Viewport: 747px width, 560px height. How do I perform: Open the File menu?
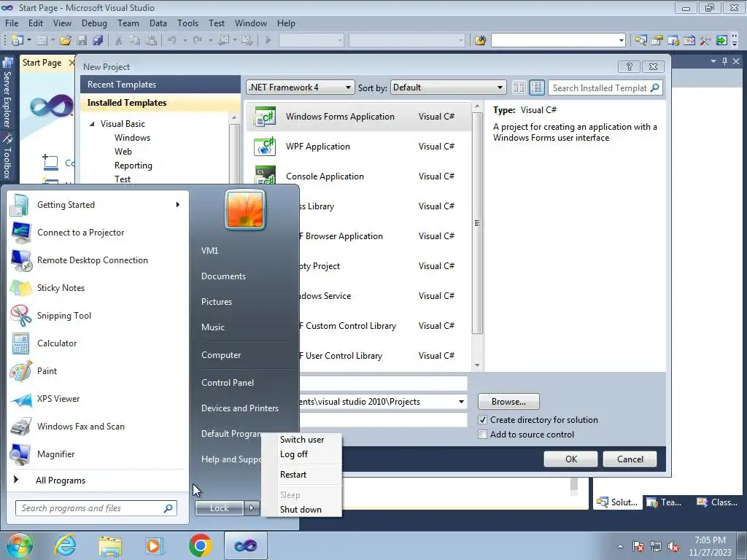pos(12,23)
